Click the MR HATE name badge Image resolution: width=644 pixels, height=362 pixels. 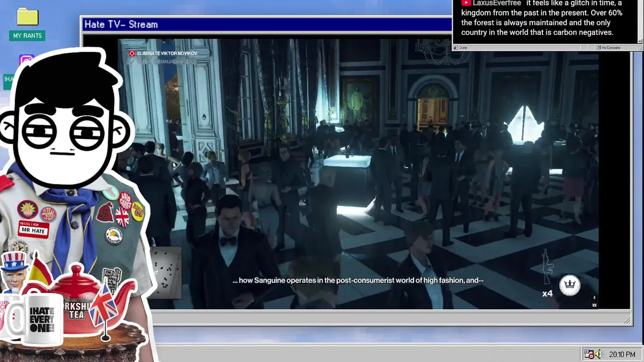click(x=33, y=230)
